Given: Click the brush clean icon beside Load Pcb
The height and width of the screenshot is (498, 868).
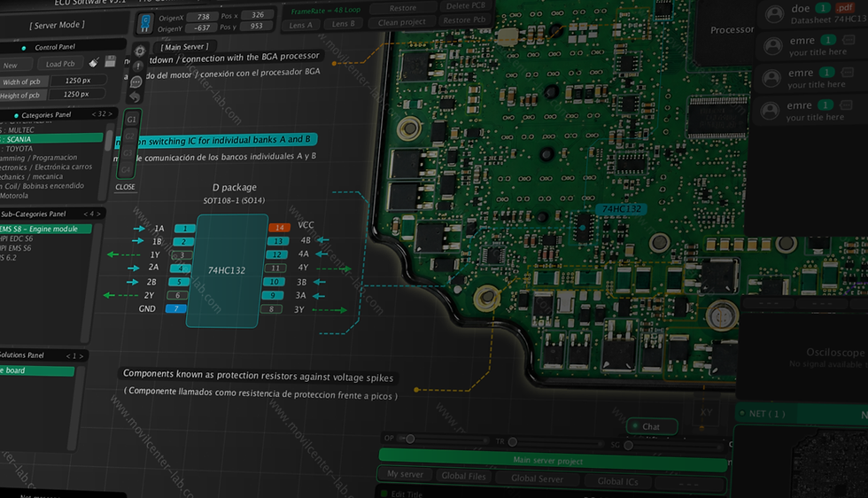Looking at the screenshot, I should (94, 62).
